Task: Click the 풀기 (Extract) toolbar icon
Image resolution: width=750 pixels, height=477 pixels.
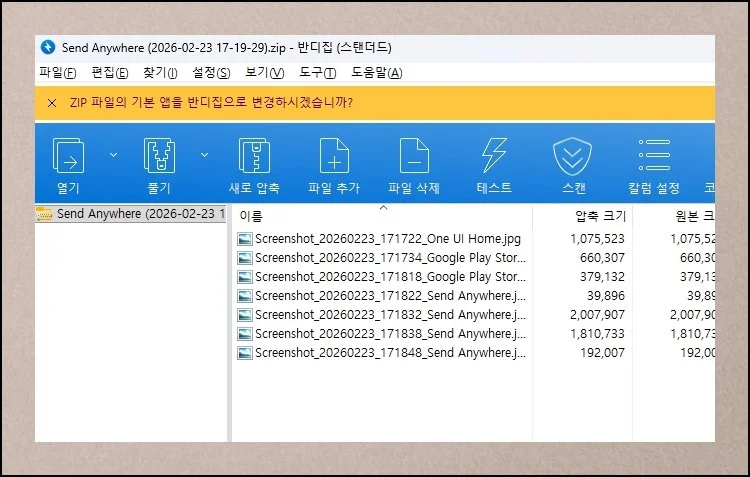Action: pos(160,157)
